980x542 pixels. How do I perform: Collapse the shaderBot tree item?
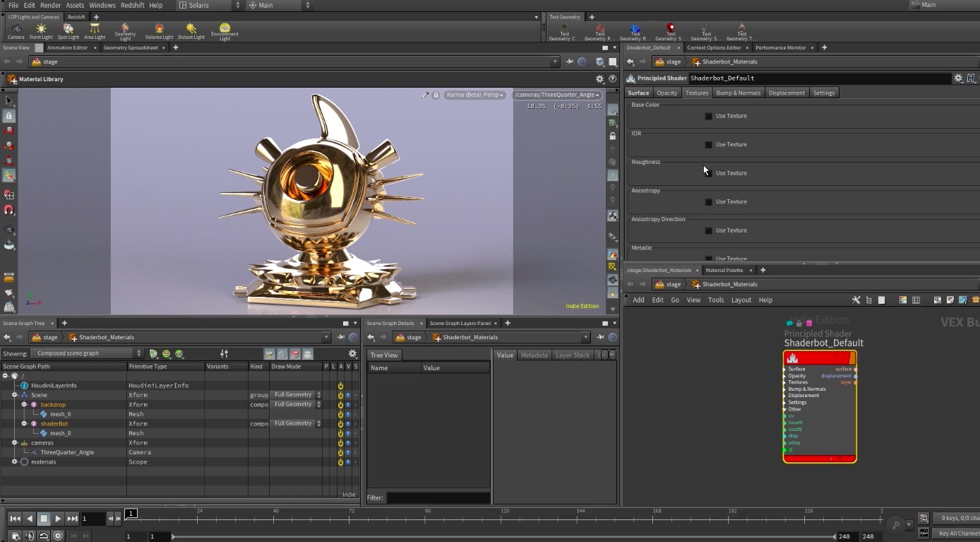point(24,424)
